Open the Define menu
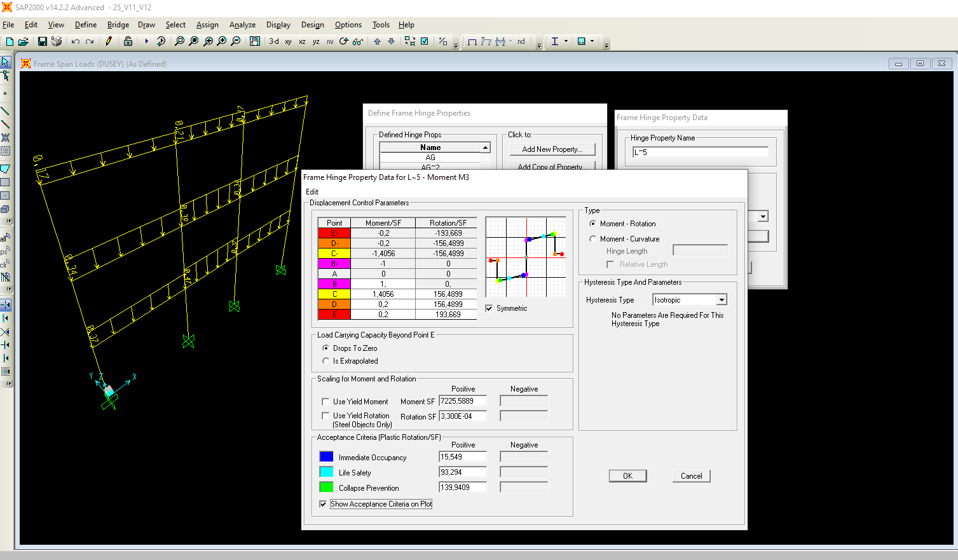 click(86, 25)
